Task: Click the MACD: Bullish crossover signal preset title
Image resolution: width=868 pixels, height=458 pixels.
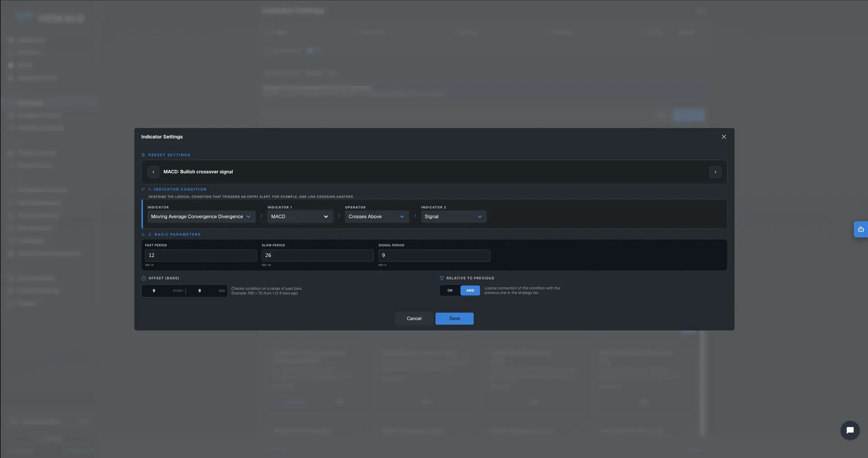Action: tap(198, 172)
